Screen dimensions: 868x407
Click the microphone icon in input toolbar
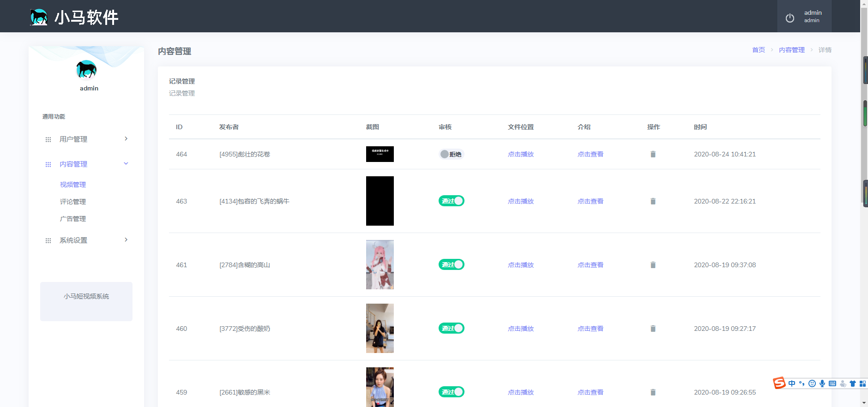point(822,383)
